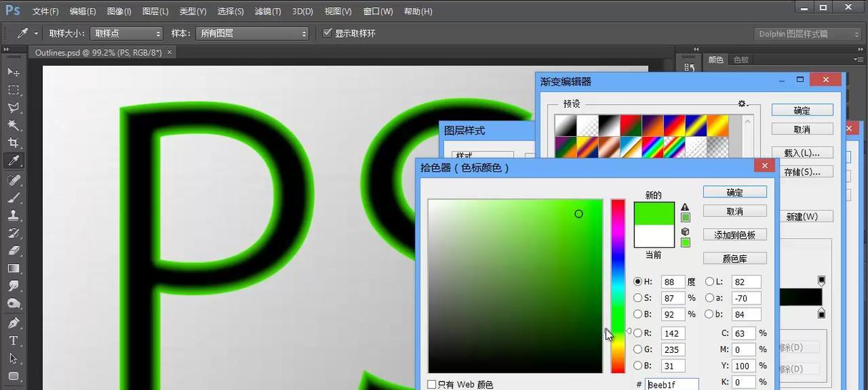Open the color panel flyout menu

point(859,60)
